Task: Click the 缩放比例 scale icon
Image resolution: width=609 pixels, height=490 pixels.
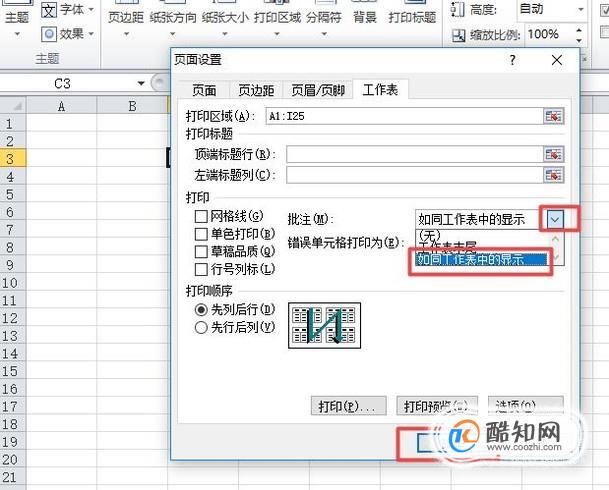Action: point(459,35)
